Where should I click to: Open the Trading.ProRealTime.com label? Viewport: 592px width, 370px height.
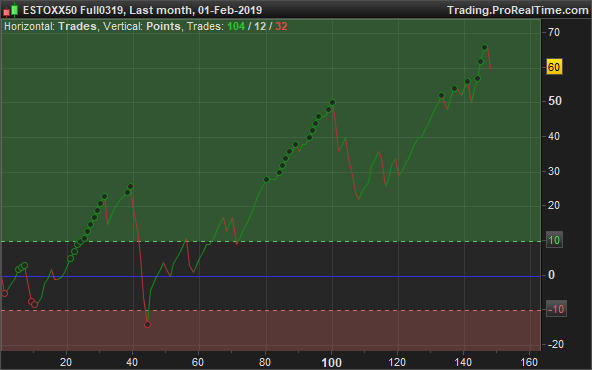(x=517, y=10)
